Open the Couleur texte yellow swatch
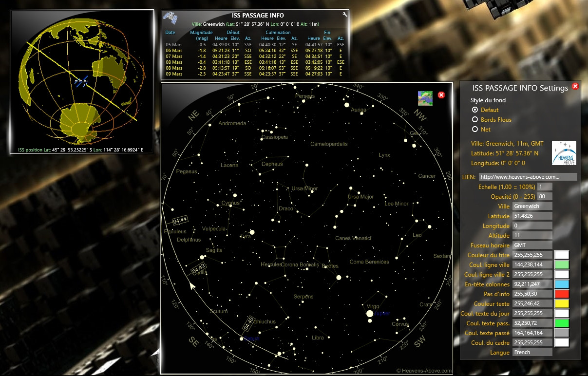The width and height of the screenshot is (588, 376). pyautogui.click(x=562, y=303)
